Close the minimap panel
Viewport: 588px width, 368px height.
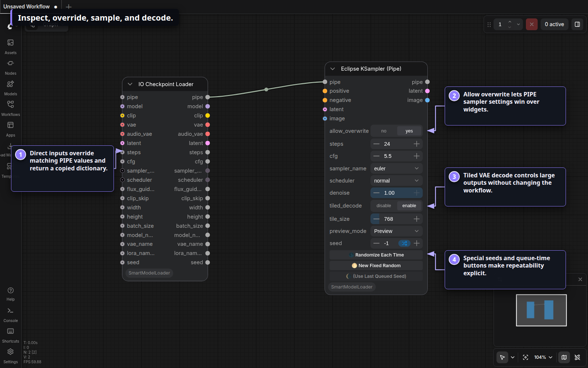pyautogui.click(x=580, y=279)
